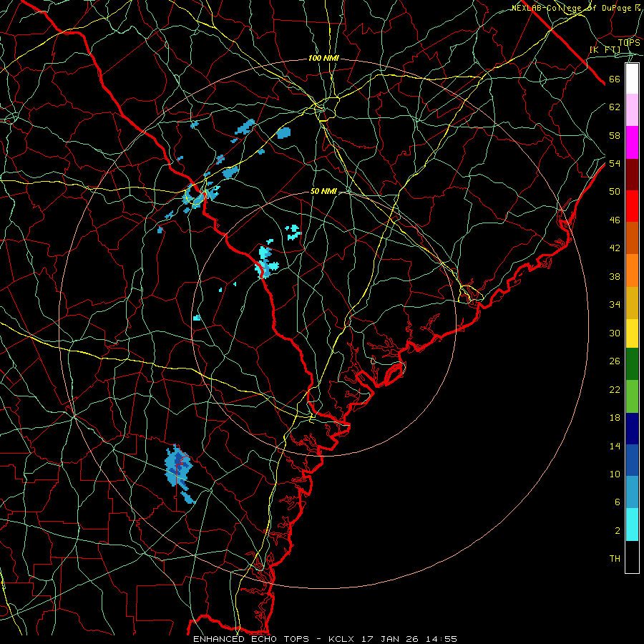Click the medium blue band between 14 and 10
This screenshot has width=644, height=644.
point(632,460)
